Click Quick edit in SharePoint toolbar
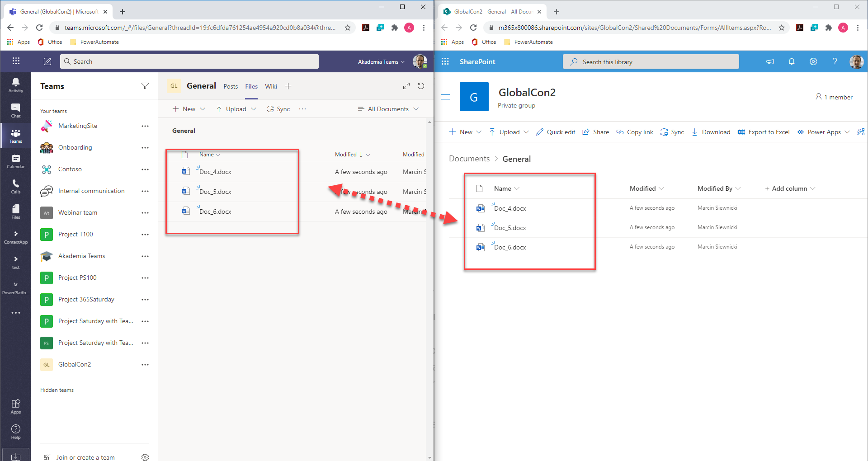The width and height of the screenshot is (868, 461). tap(556, 132)
